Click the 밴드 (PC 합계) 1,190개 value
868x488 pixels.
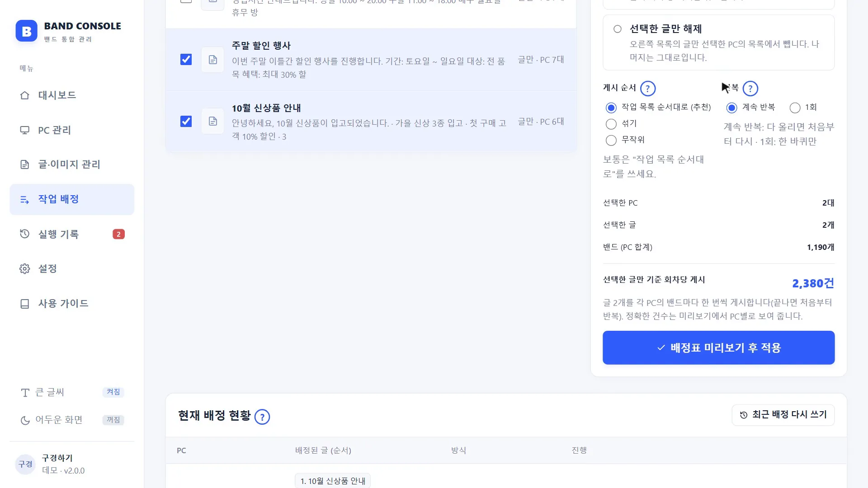tap(821, 247)
